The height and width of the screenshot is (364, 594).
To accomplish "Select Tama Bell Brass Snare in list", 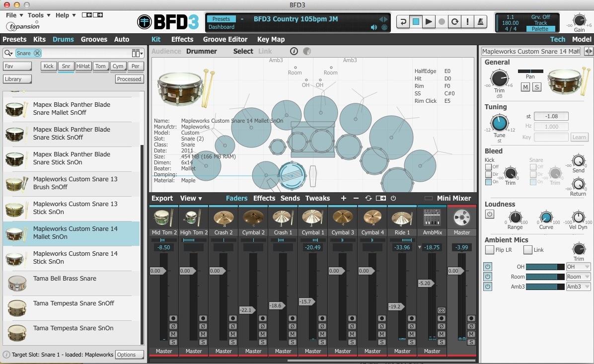I will 72,284.
